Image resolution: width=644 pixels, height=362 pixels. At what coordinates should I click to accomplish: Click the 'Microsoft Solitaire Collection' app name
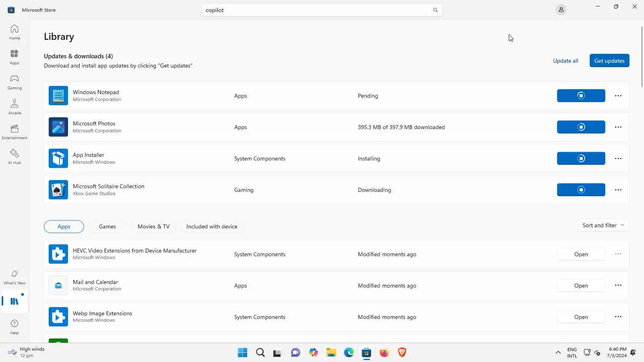click(108, 186)
